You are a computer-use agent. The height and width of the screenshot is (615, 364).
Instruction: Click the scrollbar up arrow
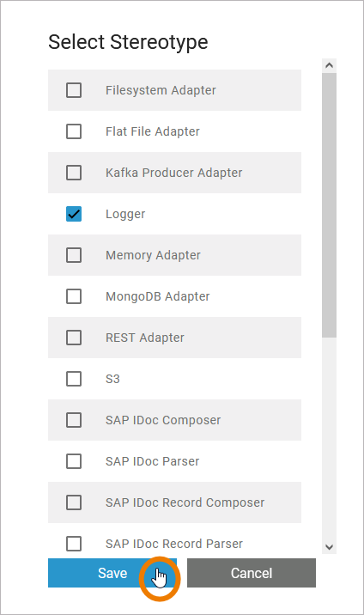[x=329, y=65]
